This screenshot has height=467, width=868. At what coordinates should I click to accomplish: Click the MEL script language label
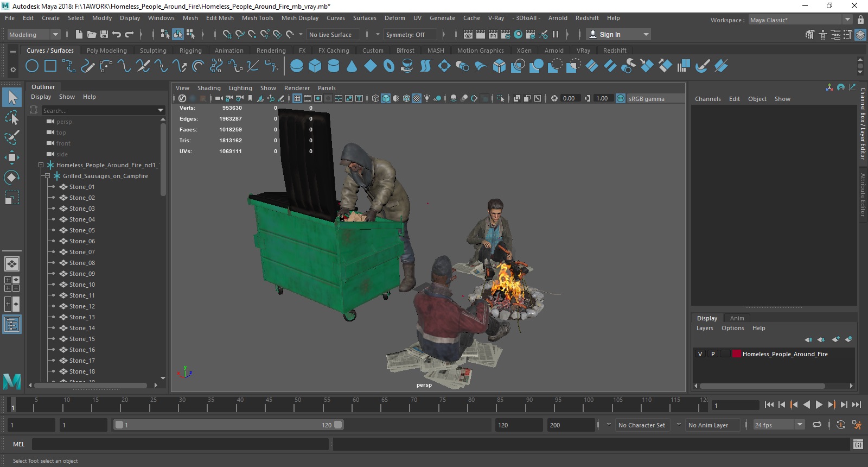click(x=19, y=444)
